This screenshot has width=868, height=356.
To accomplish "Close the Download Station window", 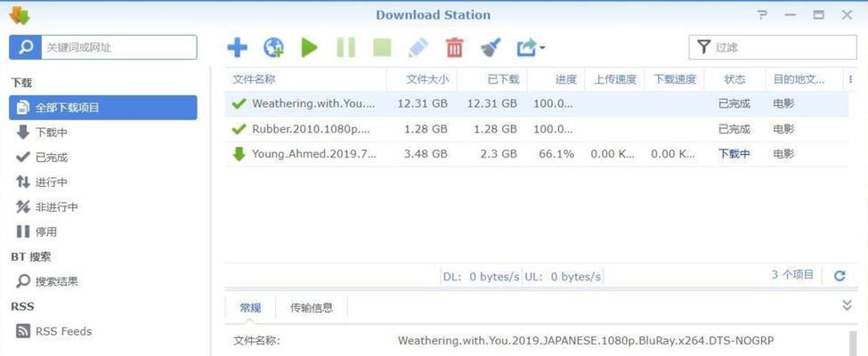I will pos(847,15).
